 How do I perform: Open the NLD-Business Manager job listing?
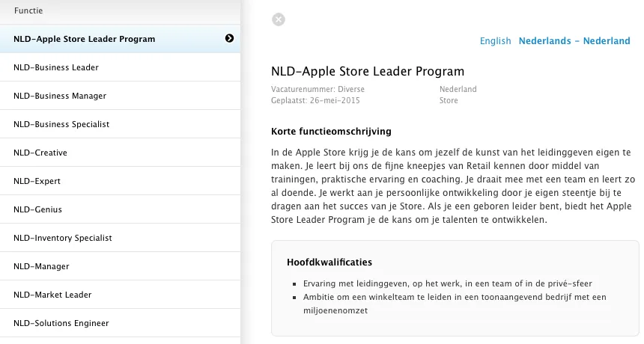120,96
